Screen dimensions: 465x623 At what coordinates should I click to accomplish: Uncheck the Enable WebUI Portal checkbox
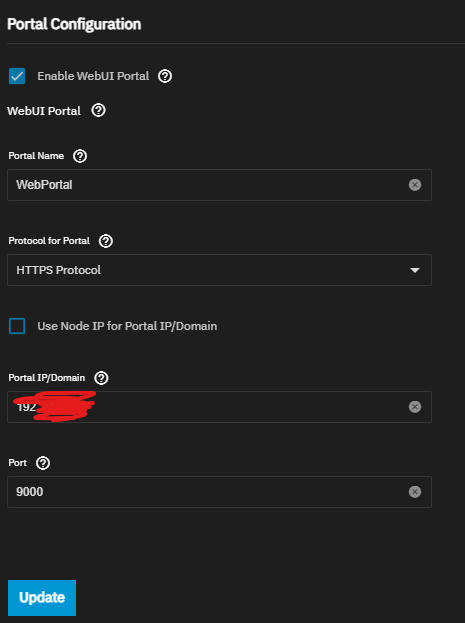pos(17,76)
